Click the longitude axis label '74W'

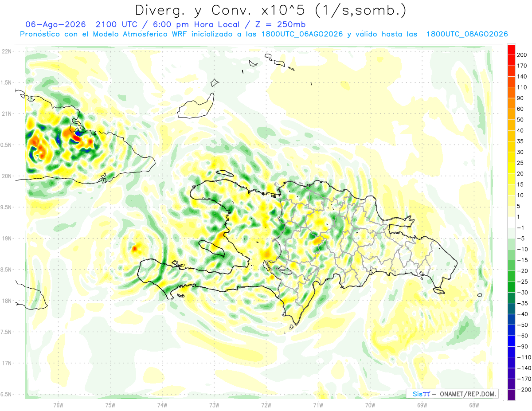162,405
